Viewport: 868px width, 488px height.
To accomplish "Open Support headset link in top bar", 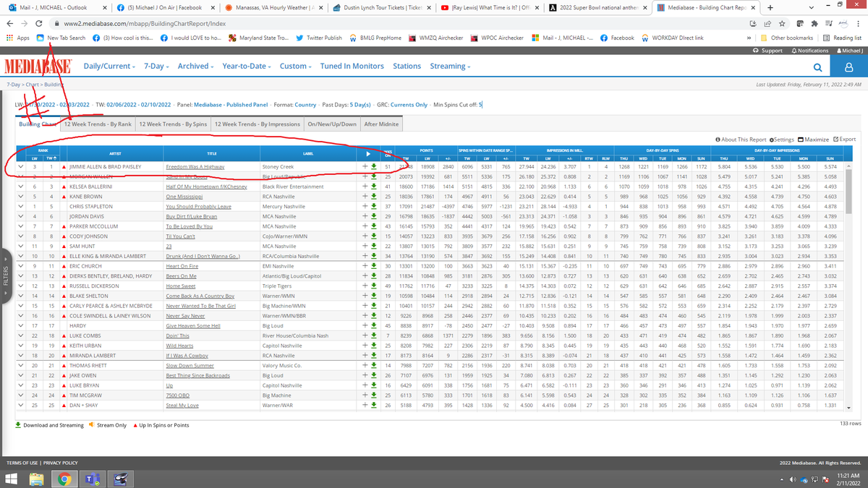I will (767, 51).
